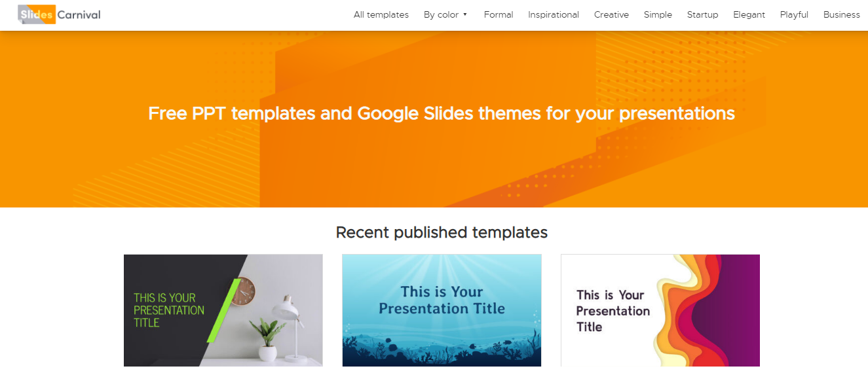Viewport: 868px width, 377px height.
Task: Open the Simple templates category
Action: 658,14
